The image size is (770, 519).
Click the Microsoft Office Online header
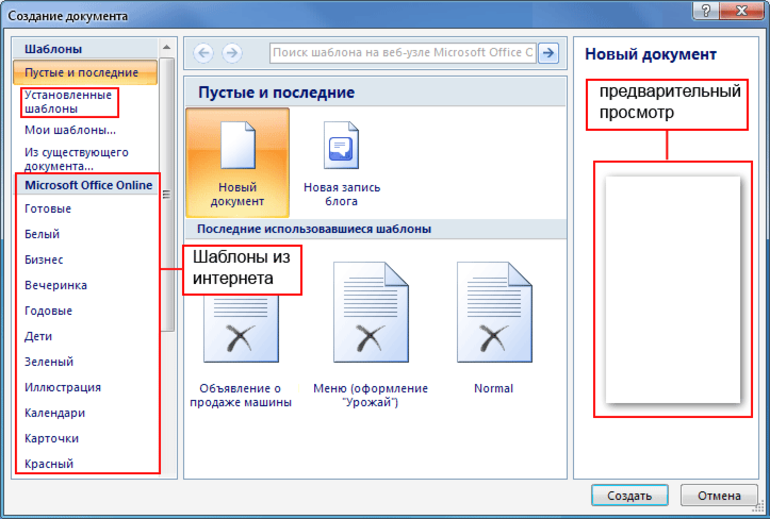point(88,185)
